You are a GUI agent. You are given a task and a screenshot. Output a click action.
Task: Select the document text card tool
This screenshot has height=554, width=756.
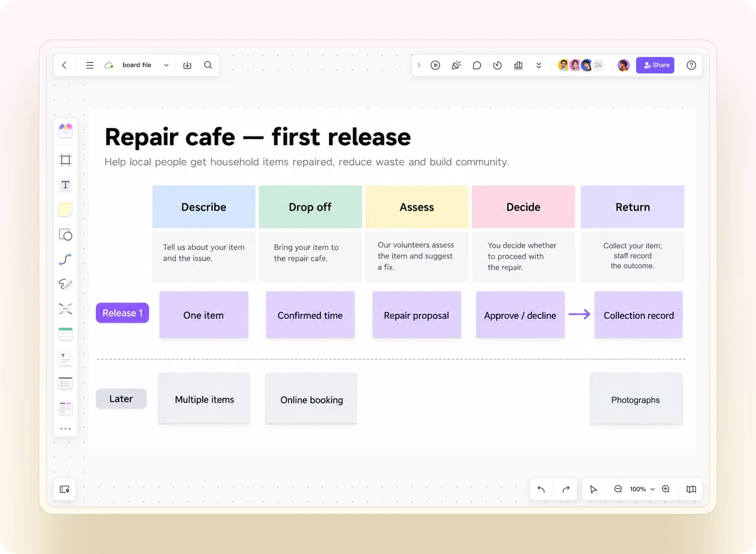[x=65, y=359]
